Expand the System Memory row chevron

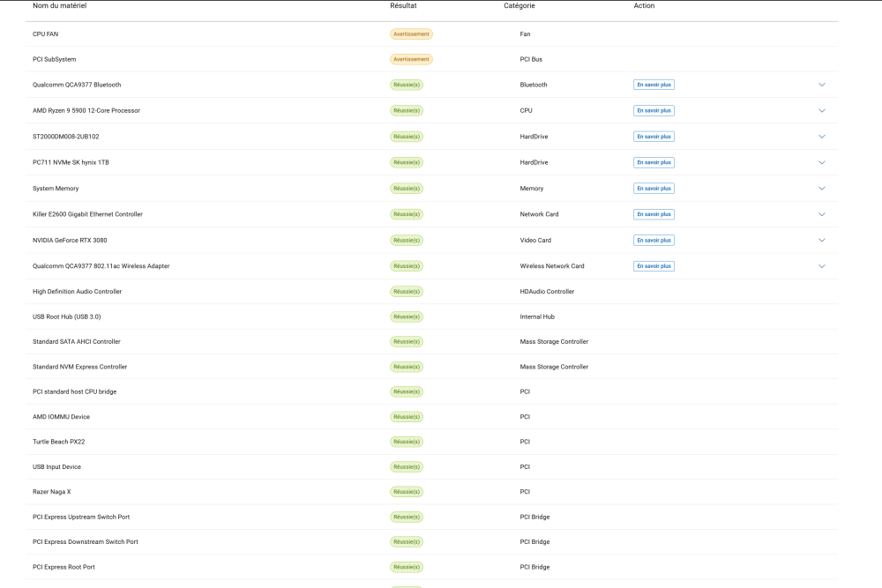[x=822, y=189]
